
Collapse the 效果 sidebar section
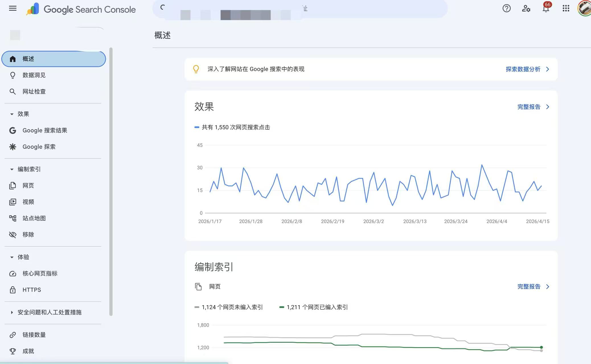[x=12, y=114]
